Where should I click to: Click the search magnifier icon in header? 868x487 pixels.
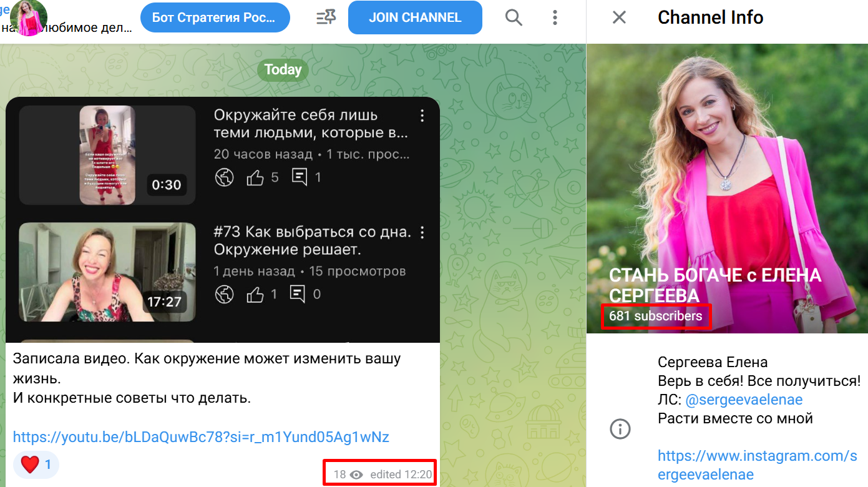coord(514,17)
